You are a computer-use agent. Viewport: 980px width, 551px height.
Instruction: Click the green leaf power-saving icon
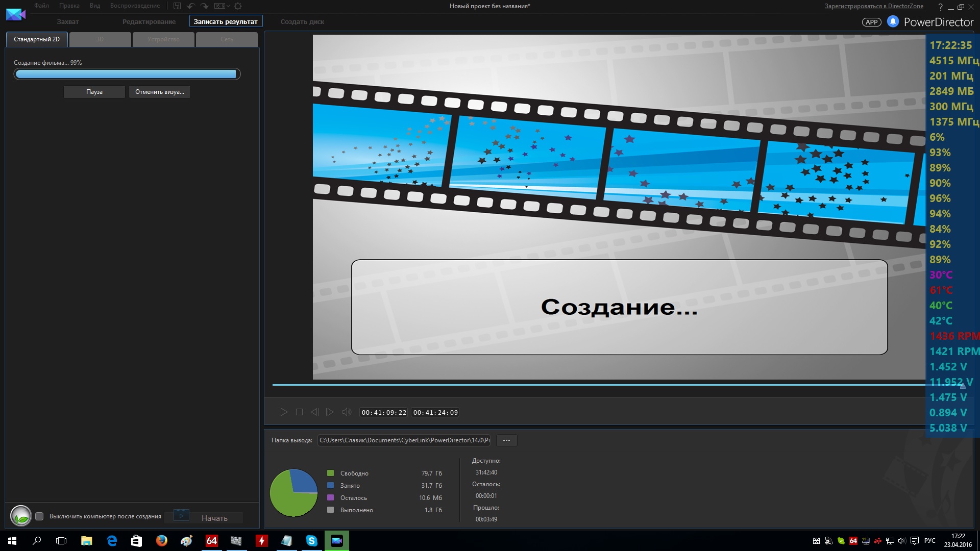point(21,516)
